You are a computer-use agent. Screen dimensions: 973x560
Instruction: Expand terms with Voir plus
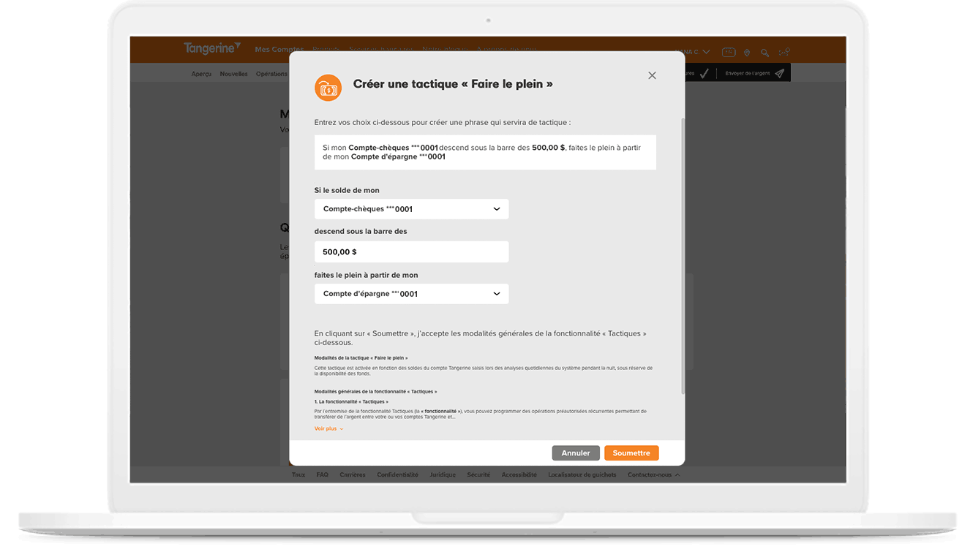328,428
